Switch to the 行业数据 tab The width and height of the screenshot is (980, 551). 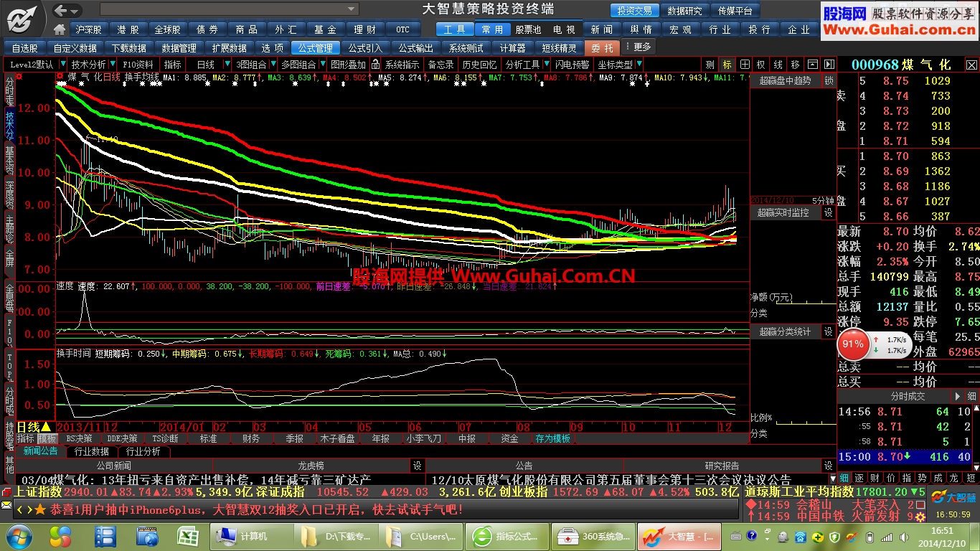93,451
